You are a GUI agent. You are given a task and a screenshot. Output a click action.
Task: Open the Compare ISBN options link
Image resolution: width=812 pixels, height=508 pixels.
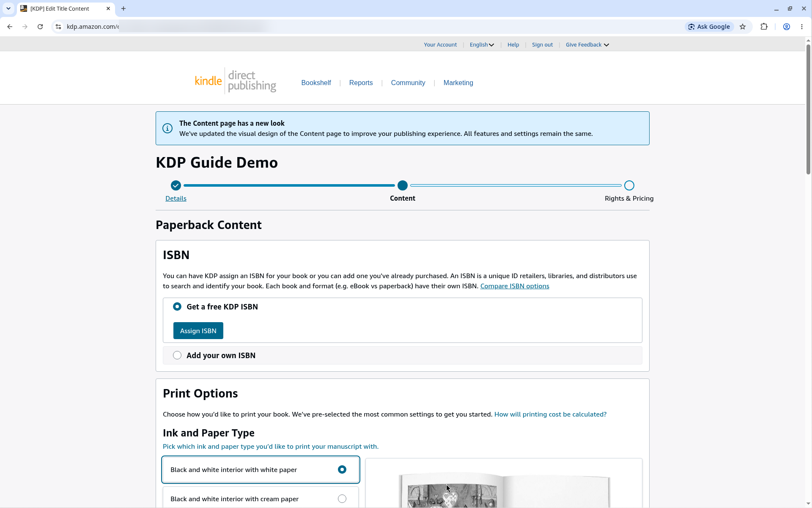click(515, 286)
